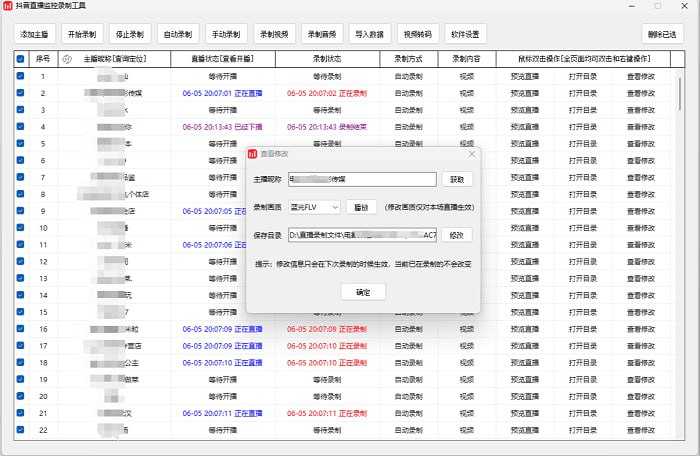
Task: Click 打开目录 in row 12
Action: (x=583, y=262)
